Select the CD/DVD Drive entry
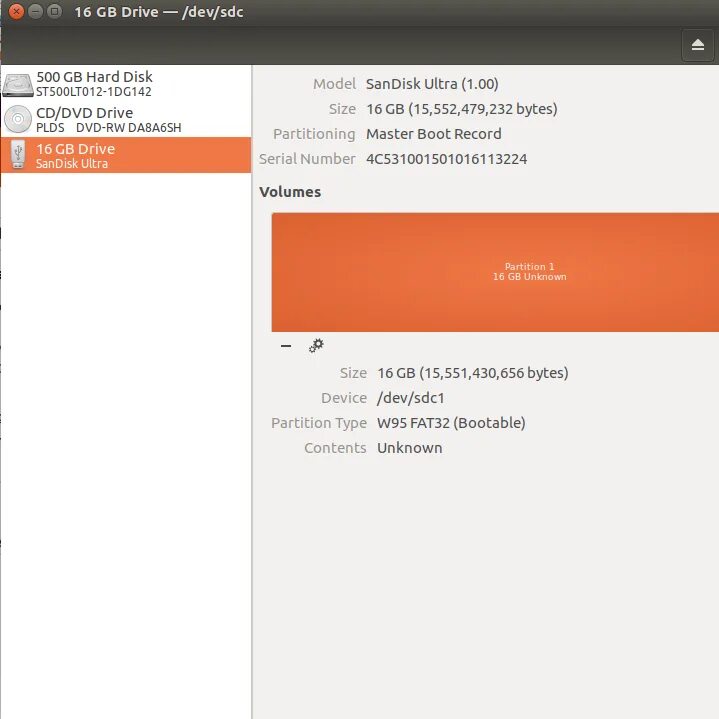Image resolution: width=719 pixels, height=719 pixels. click(126, 119)
